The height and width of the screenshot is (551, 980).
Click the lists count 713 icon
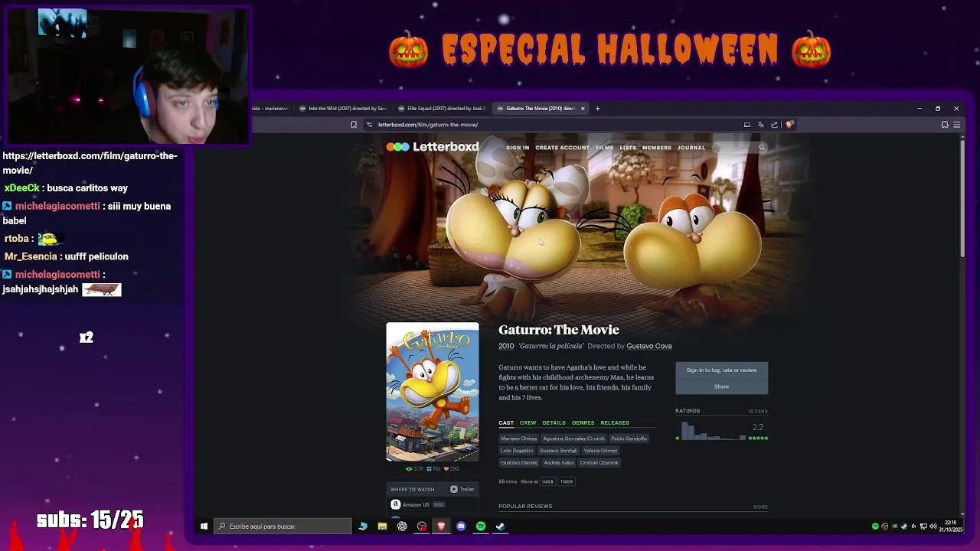pos(434,468)
